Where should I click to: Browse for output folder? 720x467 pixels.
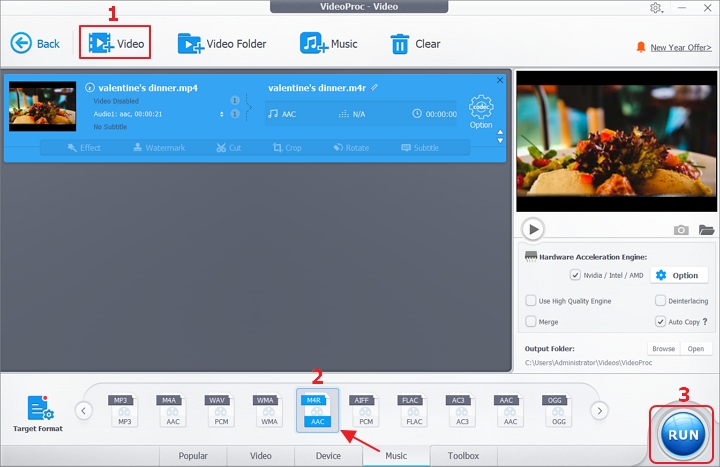coord(664,349)
